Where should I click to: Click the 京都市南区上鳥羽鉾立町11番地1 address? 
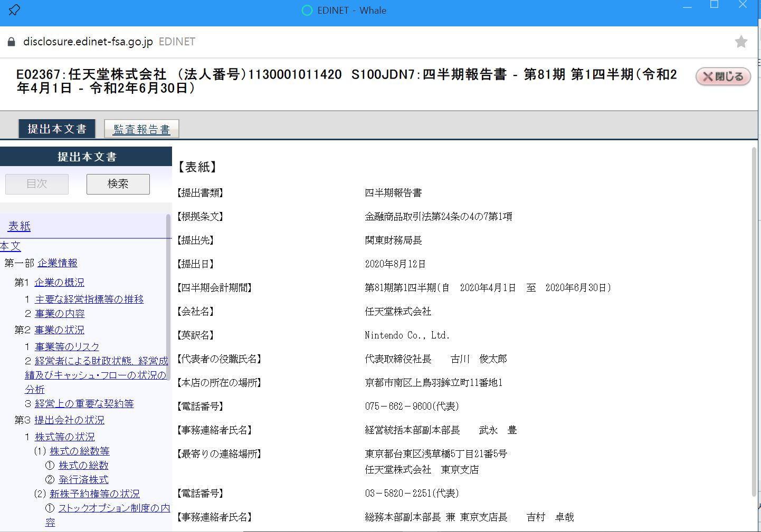point(434,383)
